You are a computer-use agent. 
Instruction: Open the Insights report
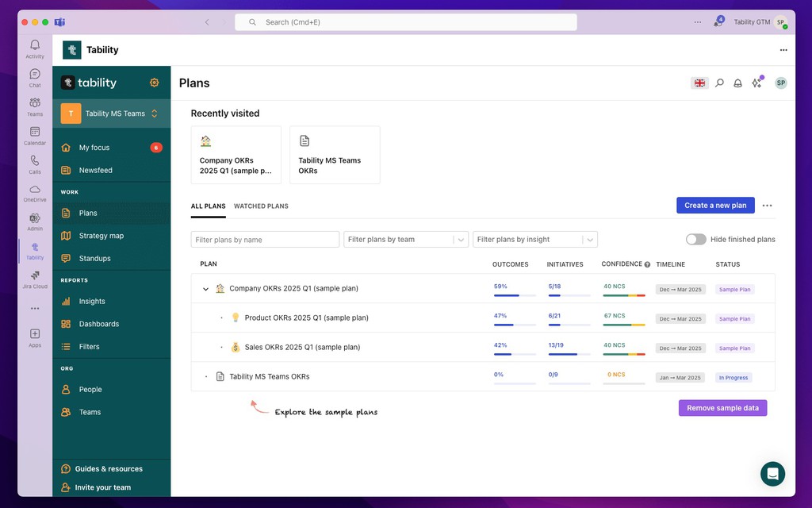tap(93, 301)
